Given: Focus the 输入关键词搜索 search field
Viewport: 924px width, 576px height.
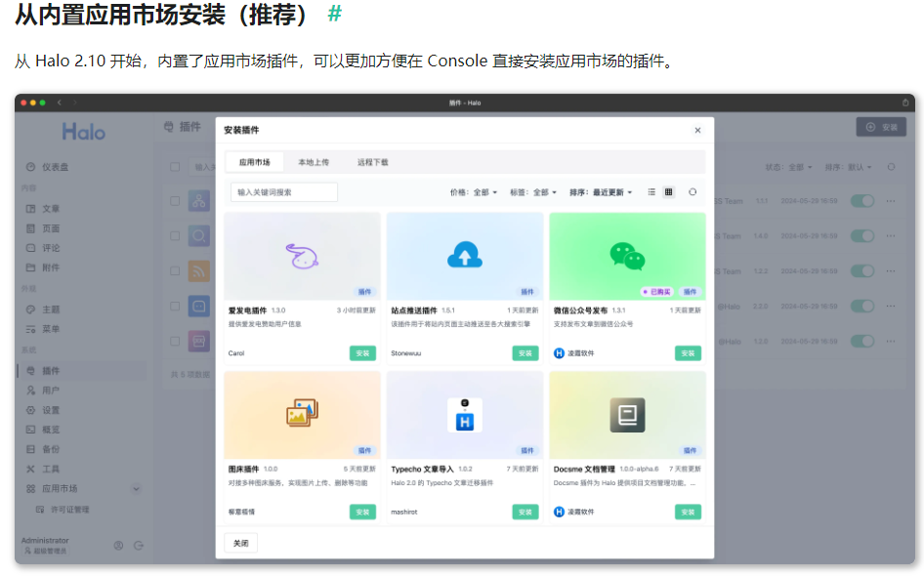Looking at the screenshot, I should tap(284, 192).
